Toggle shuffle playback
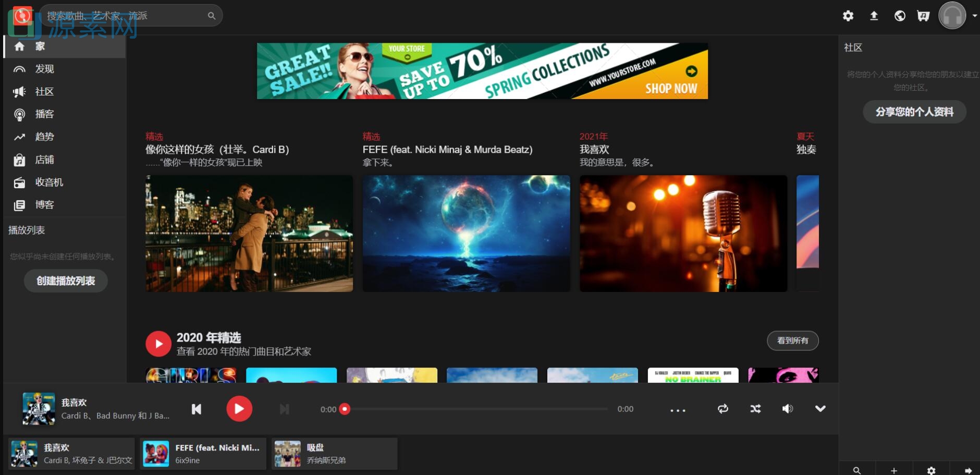The image size is (980, 475). [755, 409]
